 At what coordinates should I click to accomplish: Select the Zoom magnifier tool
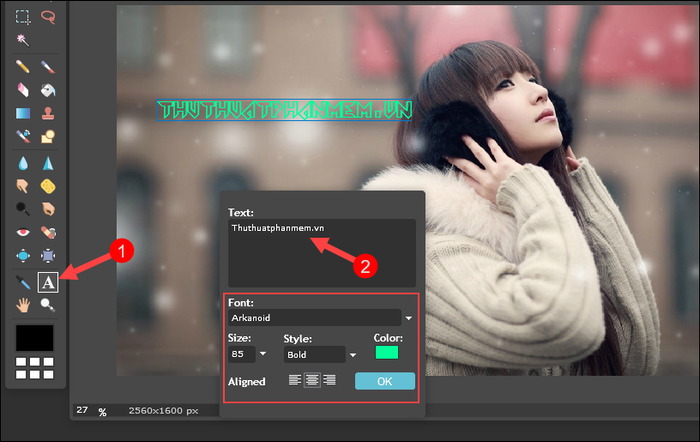(x=48, y=305)
